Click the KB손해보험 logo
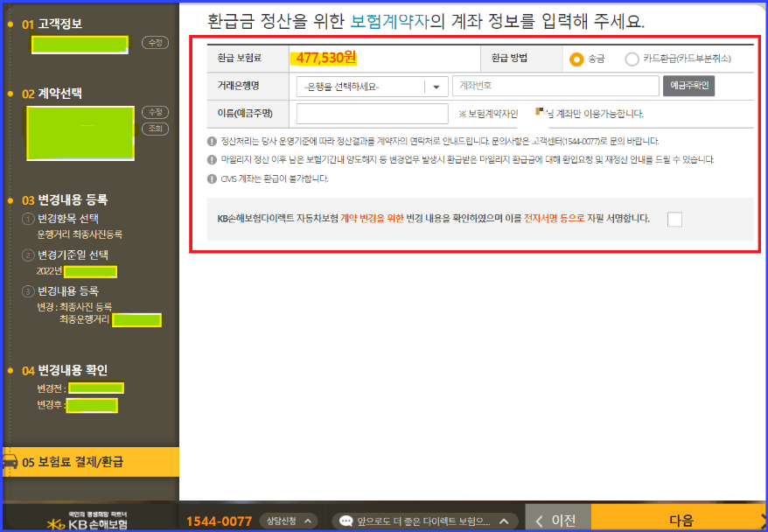Screen dimensions: 768x532 click(x=88, y=521)
